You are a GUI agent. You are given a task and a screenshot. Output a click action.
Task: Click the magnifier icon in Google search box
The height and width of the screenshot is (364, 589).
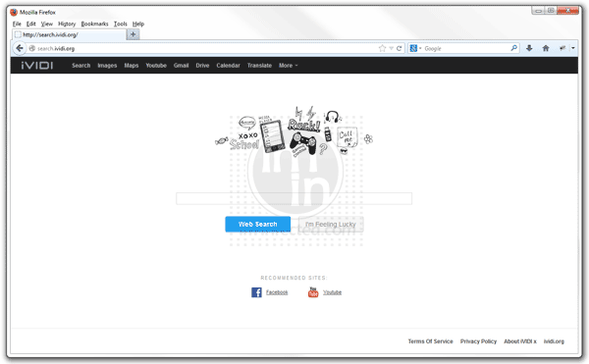(x=513, y=48)
